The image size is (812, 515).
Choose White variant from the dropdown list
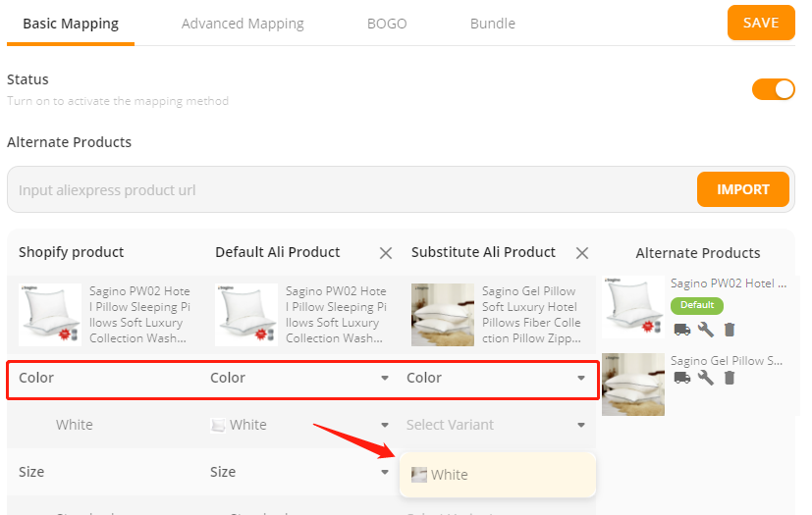click(498, 475)
